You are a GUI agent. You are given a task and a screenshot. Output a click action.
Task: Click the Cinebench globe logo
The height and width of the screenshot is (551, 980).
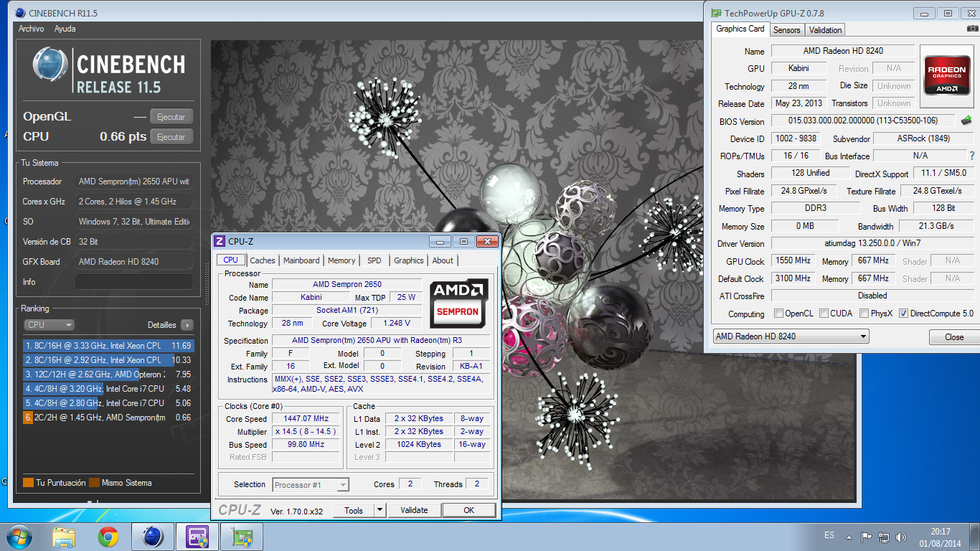point(50,65)
